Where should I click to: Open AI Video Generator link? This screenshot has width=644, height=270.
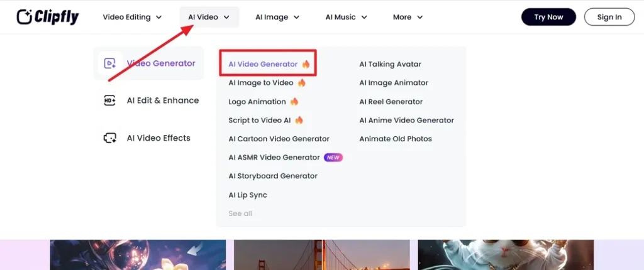(x=263, y=64)
